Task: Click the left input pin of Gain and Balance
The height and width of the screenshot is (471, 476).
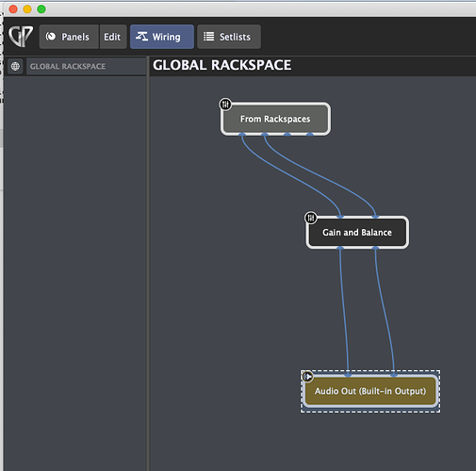Action: [340, 217]
